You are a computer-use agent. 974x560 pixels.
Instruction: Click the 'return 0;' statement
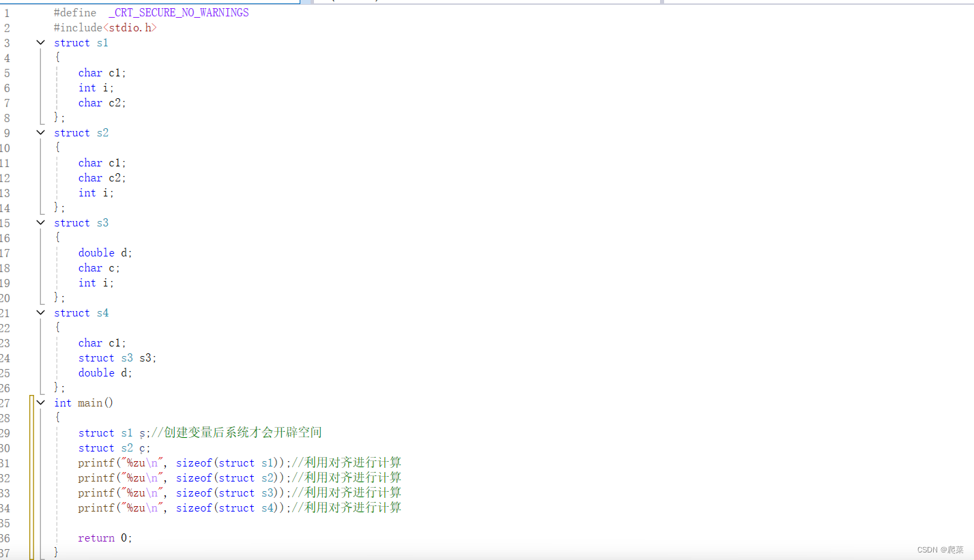105,537
